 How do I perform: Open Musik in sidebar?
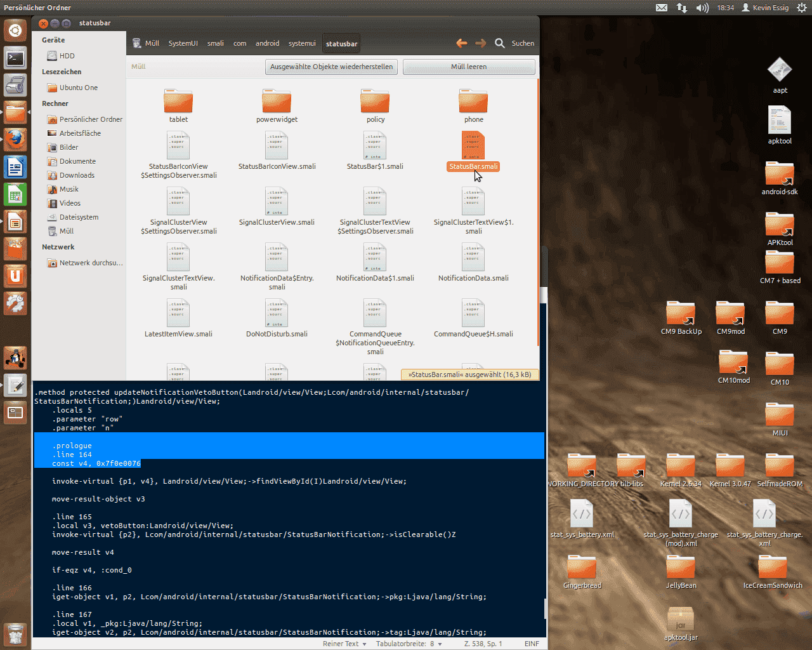(x=63, y=189)
